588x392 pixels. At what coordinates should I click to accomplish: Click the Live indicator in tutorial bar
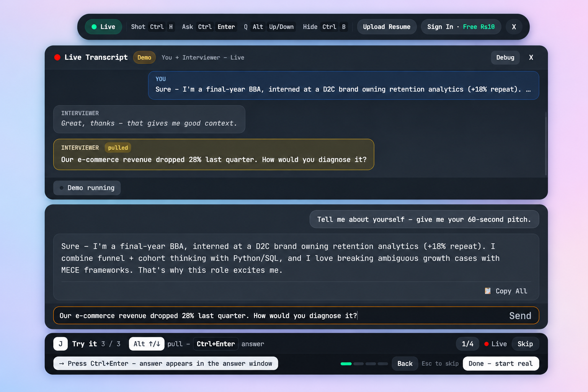tap(495, 344)
